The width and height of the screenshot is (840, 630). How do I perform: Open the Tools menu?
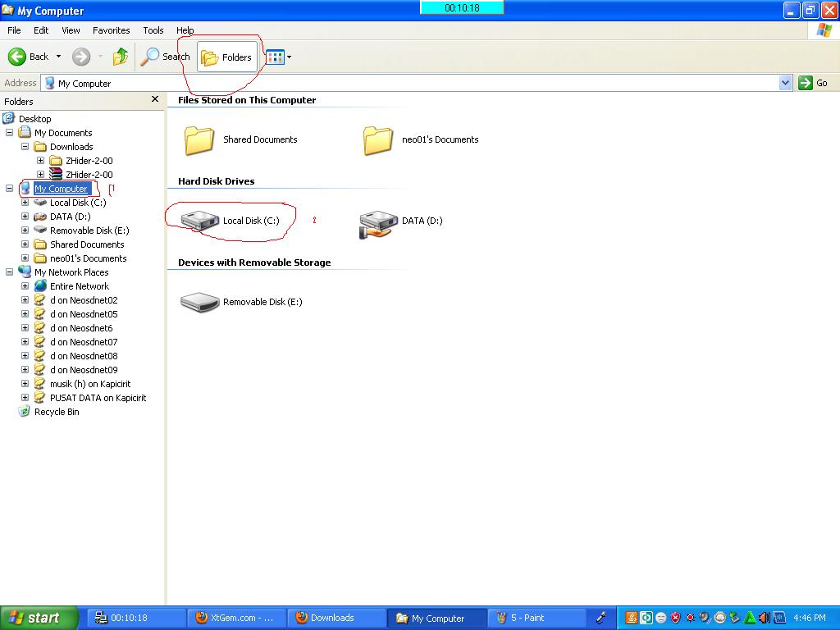tap(153, 30)
